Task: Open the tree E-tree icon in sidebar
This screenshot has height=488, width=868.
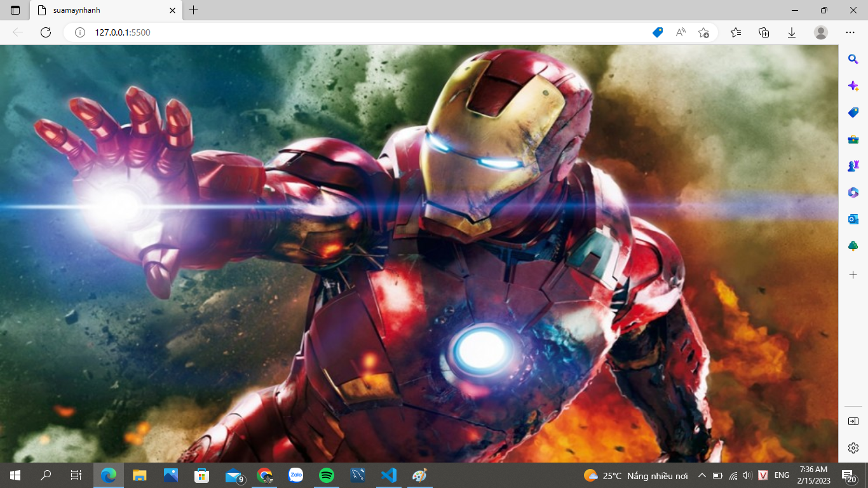Action: coord(853,246)
